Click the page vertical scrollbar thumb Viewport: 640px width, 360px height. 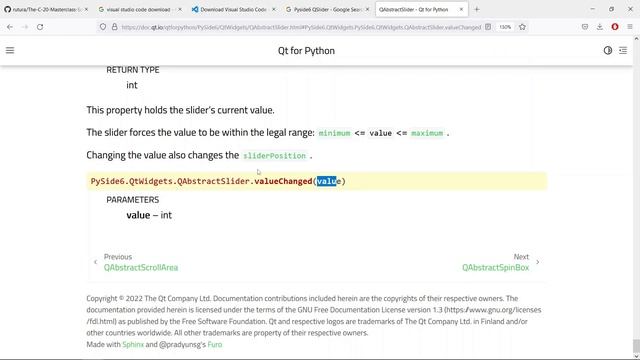636,346
